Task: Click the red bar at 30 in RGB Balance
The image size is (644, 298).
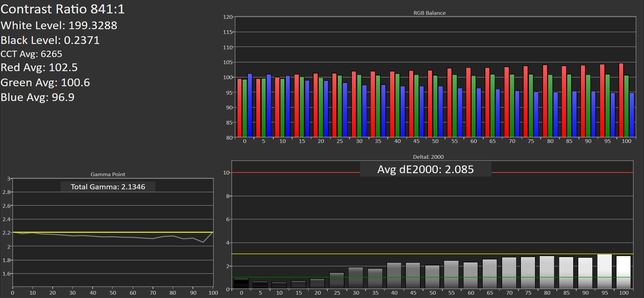Action: [354, 104]
